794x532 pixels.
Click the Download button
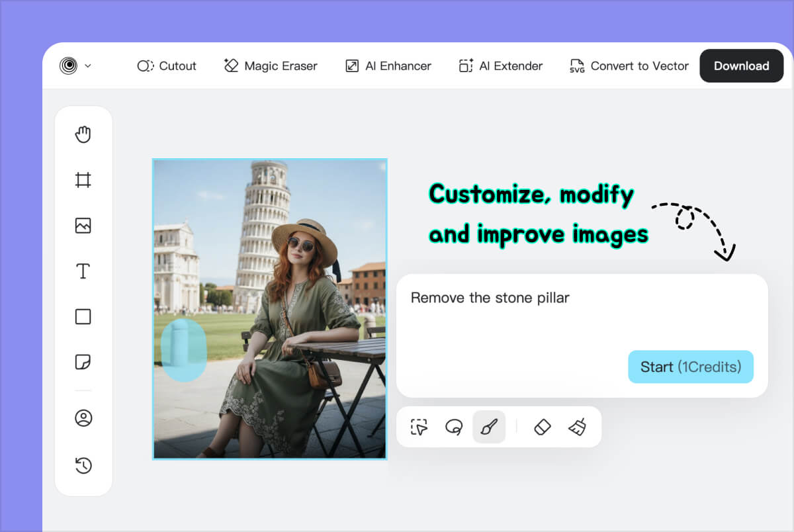pos(741,66)
